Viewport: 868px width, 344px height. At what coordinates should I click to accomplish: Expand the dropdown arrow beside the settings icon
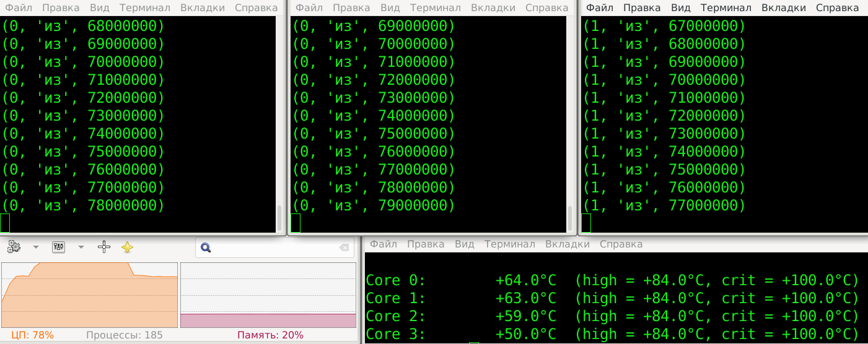click(x=81, y=247)
